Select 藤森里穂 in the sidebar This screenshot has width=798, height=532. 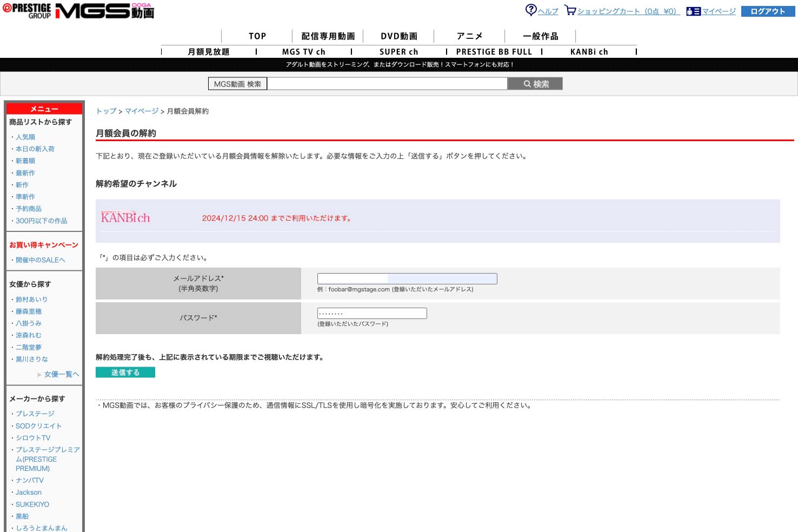tap(29, 311)
